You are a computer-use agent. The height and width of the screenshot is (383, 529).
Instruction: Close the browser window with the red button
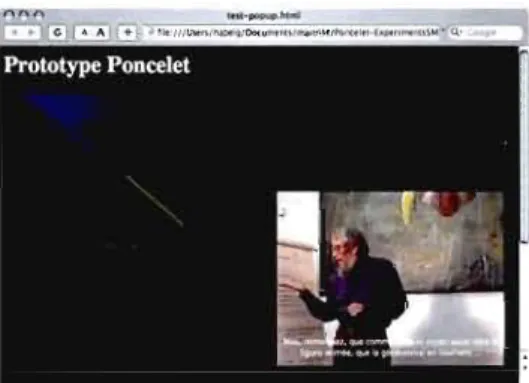pyautogui.click(x=9, y=16)
